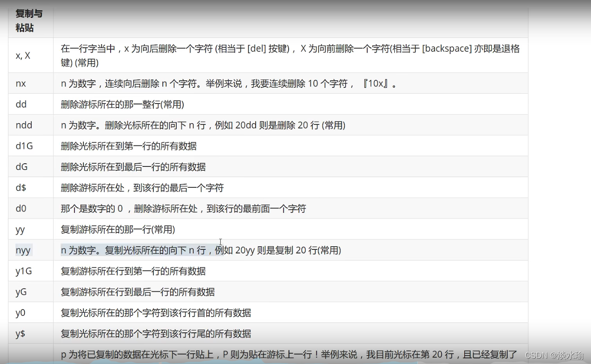Viewport: 591px width, 364px height.
Task: Click the 'd0' command cell
Action: pyautogui.click(x=31, y=208)
